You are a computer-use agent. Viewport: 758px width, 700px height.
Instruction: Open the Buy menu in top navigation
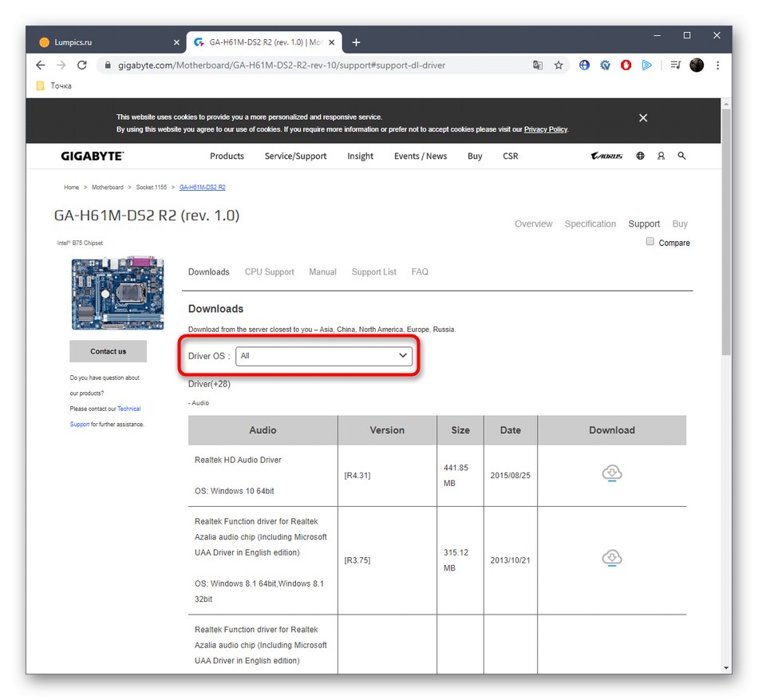click(x=475, y=156)
